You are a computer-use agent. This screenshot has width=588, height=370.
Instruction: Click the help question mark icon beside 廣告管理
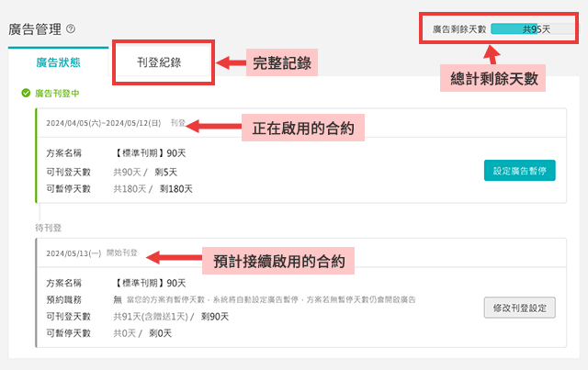71,28
